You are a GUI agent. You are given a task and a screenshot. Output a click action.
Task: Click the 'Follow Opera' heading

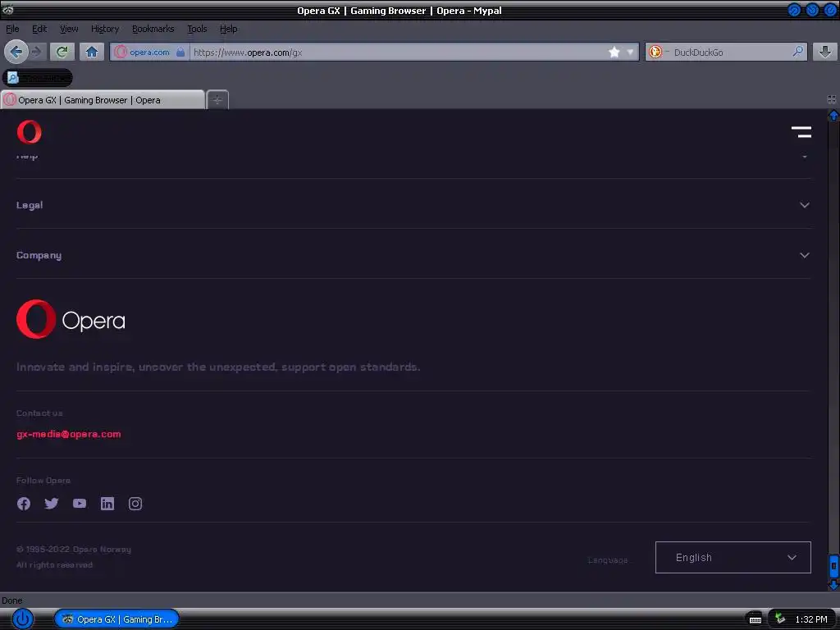tap(43, 481)
